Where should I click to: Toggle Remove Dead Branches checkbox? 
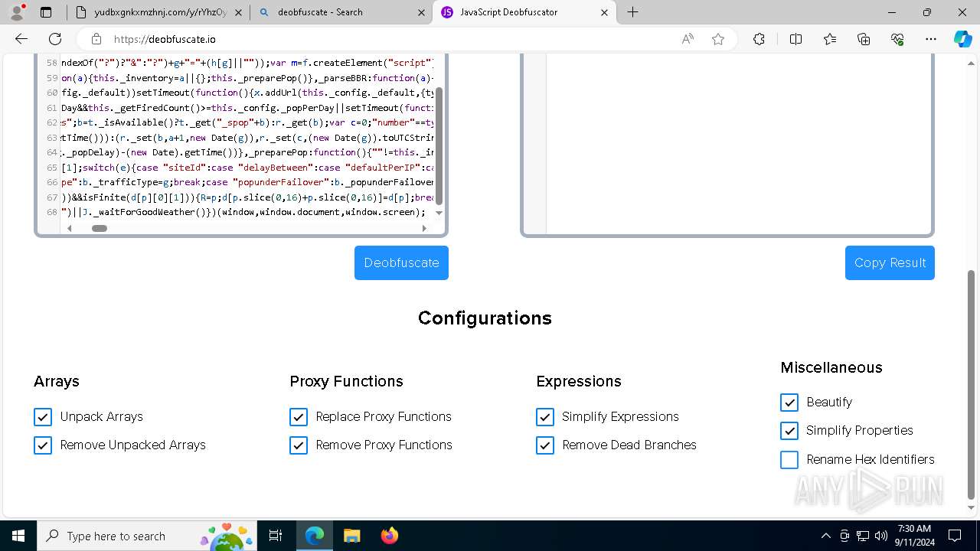click(x=545, y=445)
